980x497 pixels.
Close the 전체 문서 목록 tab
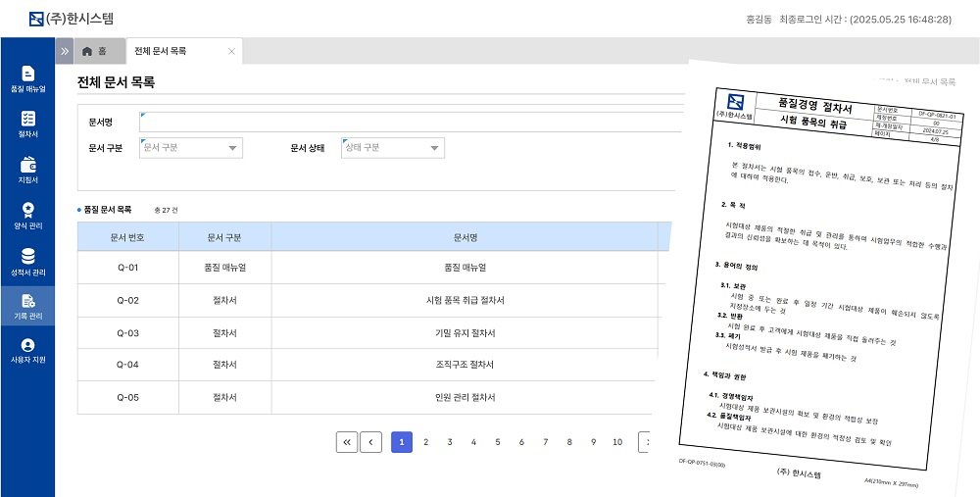pos(231,51)
